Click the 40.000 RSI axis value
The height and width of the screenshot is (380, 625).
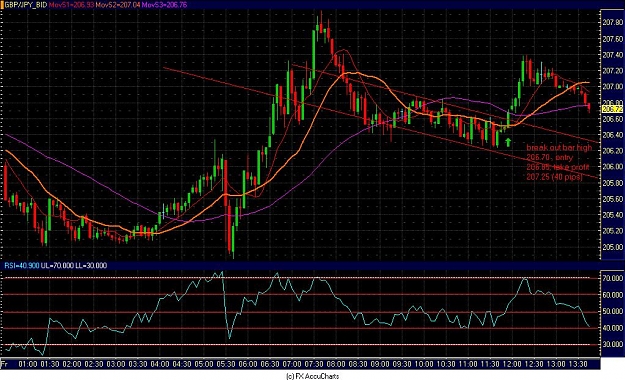coord(613,328)
